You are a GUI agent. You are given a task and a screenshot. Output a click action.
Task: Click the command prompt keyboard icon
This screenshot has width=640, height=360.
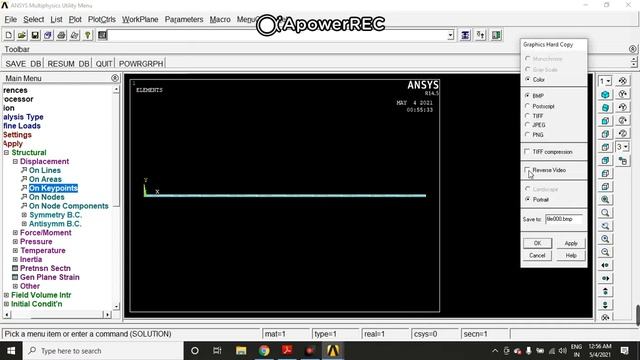[102, 35]
